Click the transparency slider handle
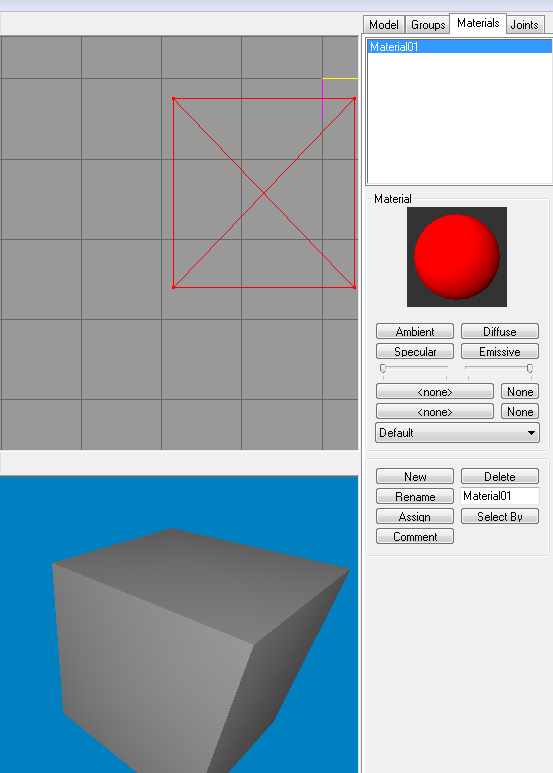Screen dimensions: 553x773 click(530, 368)
